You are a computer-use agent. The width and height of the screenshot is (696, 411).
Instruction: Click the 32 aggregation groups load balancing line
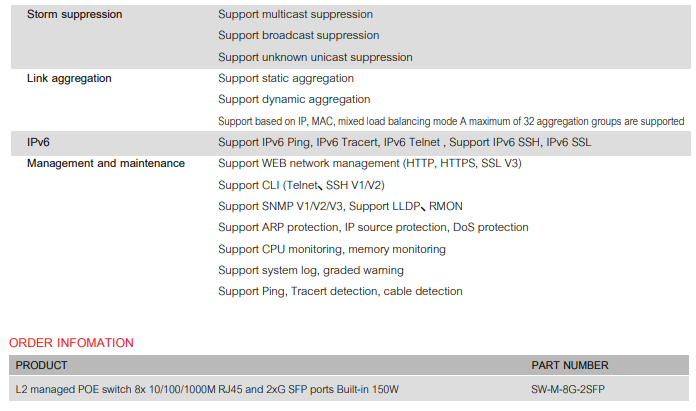pos(451,121)
